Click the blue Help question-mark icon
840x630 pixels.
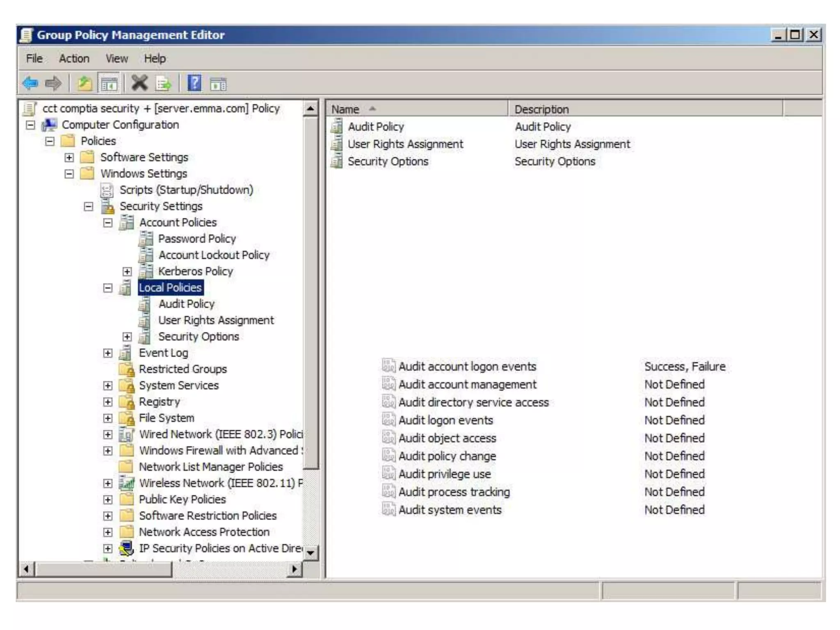[x=194, y=83]
